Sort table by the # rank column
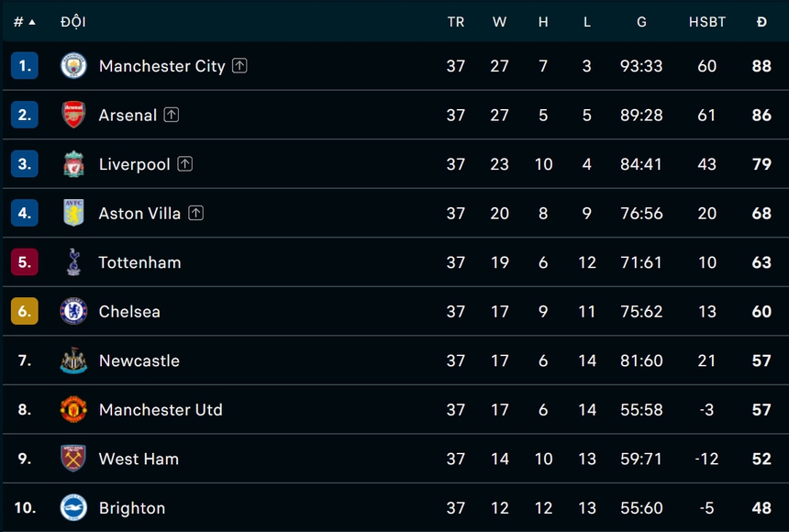Image resolution: width=789 pixels, height=532 pixels. (24, 22)
